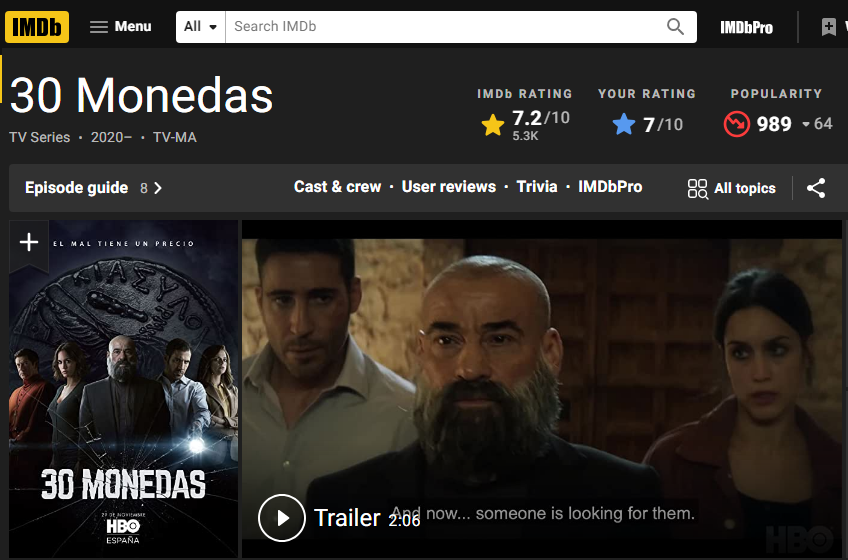Change your rating via blue star

click(624, 124)
